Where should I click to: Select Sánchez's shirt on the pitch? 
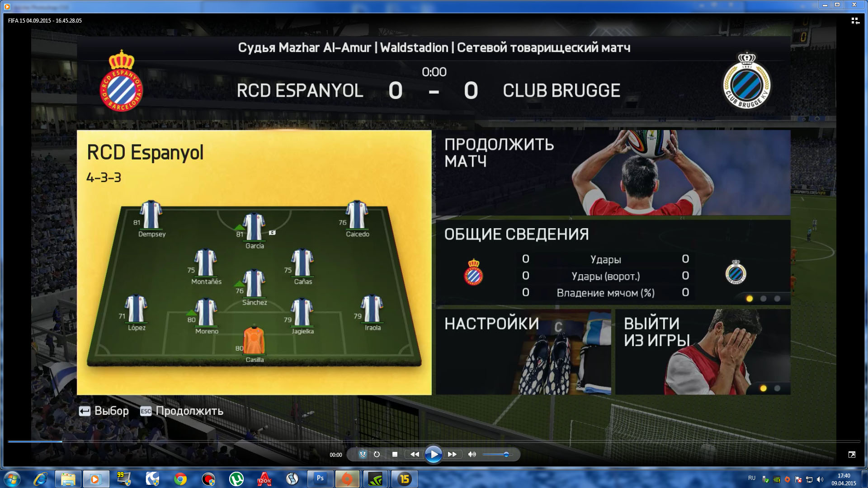pyautogui.click(x=254, y=283)
